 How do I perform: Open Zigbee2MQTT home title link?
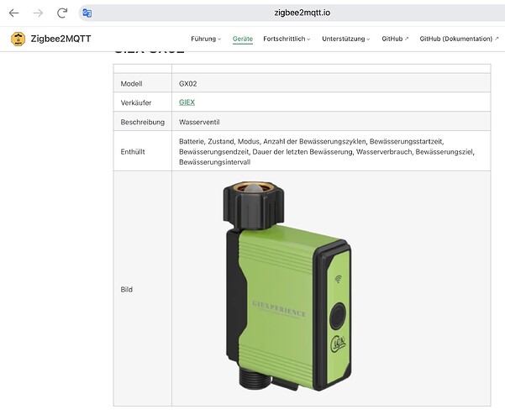(60, 39)
